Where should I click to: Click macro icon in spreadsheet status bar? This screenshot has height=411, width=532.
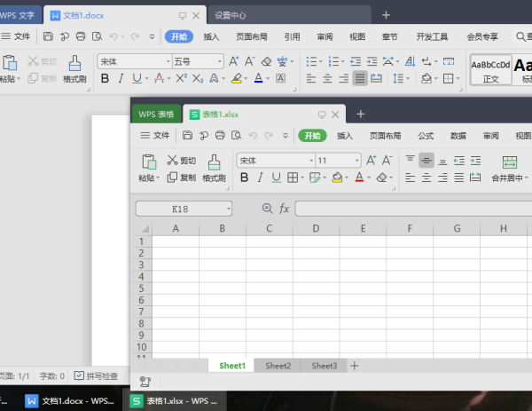[x=145, y=382]
